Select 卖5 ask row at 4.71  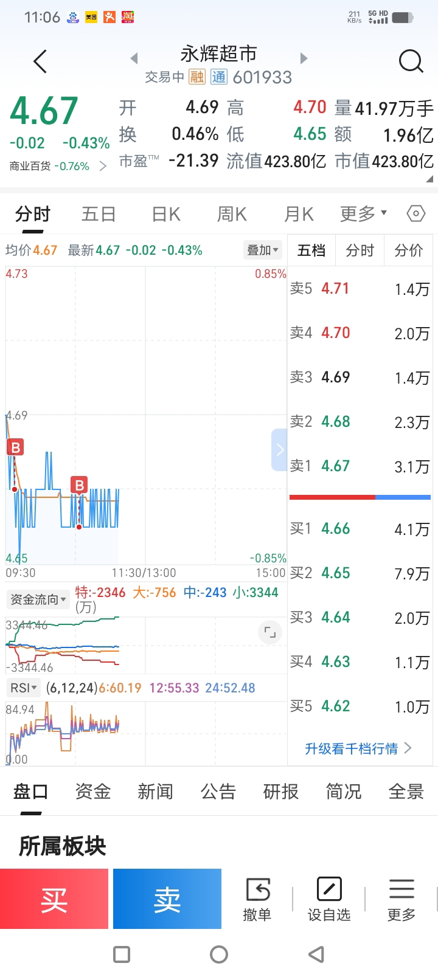(x=360, y=289)
